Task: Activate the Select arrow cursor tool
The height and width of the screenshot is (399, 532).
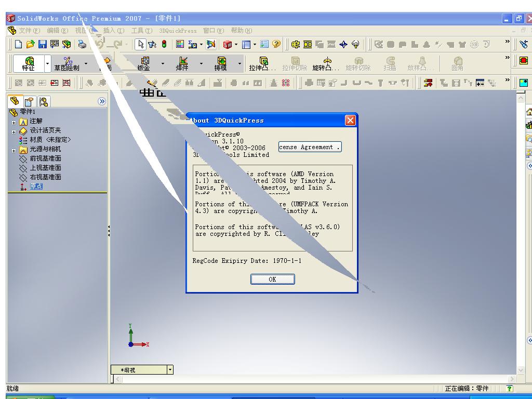Action: pyautogui.click(x=140, y=44)
